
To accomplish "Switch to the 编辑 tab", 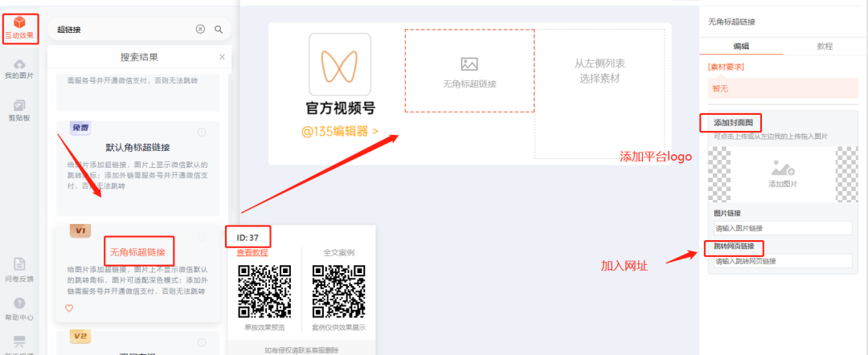I will point(741,46).
